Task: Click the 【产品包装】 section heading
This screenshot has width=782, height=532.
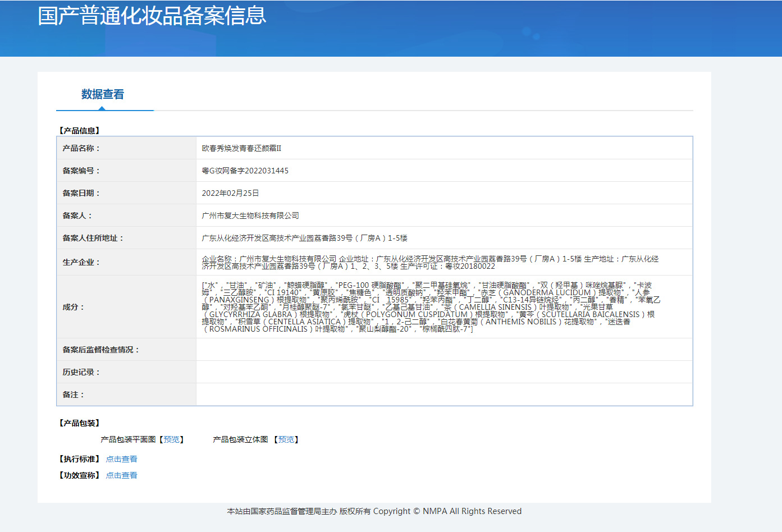Action: (x=79, y=423)
